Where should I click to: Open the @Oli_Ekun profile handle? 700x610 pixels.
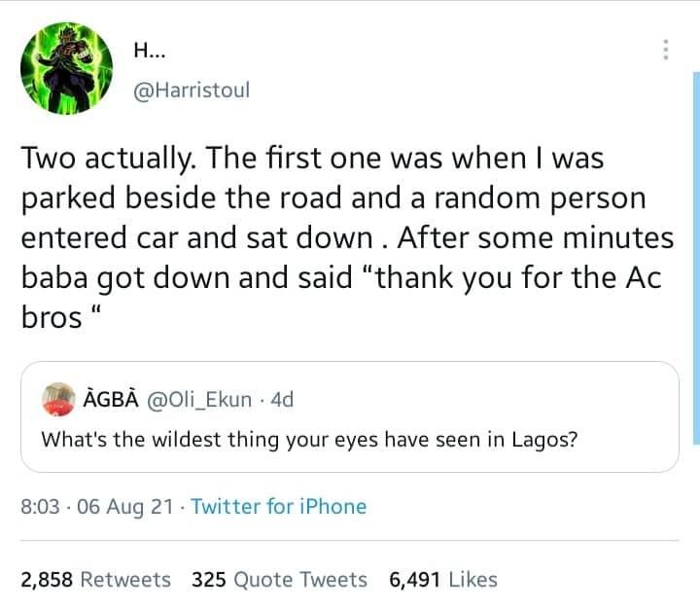[x=198, y=400]
